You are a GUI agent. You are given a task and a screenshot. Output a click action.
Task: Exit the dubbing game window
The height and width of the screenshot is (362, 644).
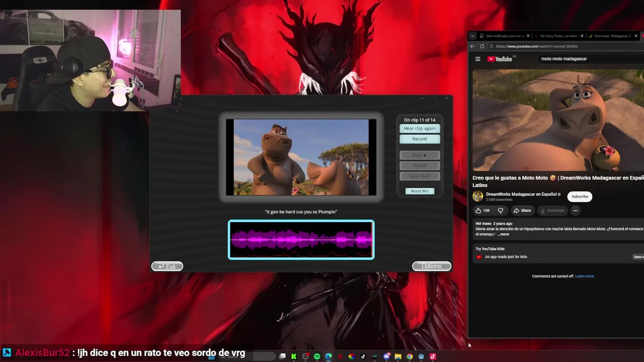coord(167,266)
